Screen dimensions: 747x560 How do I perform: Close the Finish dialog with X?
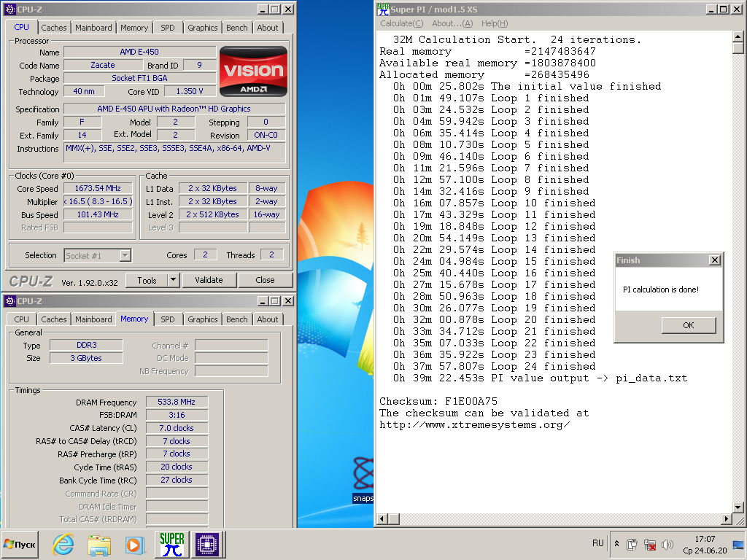pyautogui.click(x=715, y=260)
